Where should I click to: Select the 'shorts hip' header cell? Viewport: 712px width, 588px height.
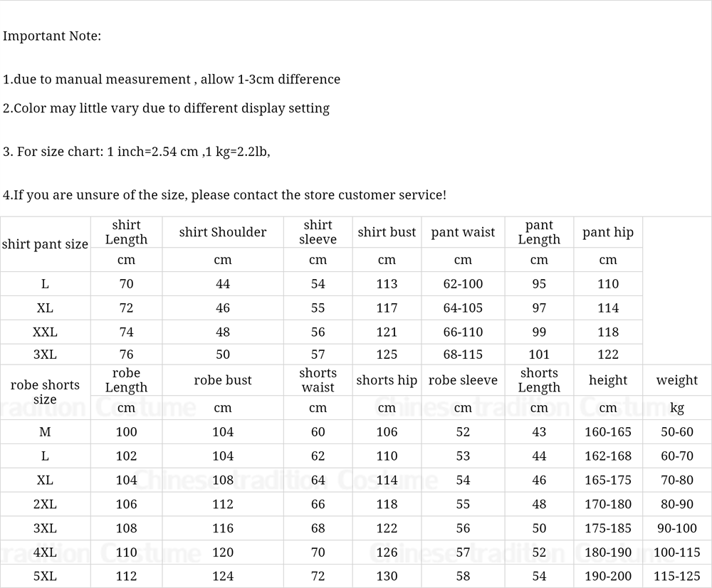click(x=387, y=380)
